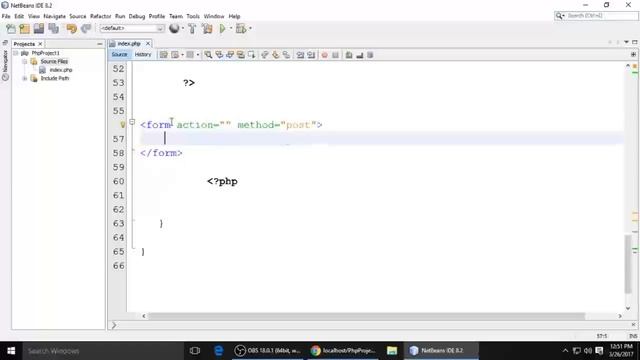640x360 pixels.
Task: Click the Open Project toolbar icon
Action: pos(39,29)
